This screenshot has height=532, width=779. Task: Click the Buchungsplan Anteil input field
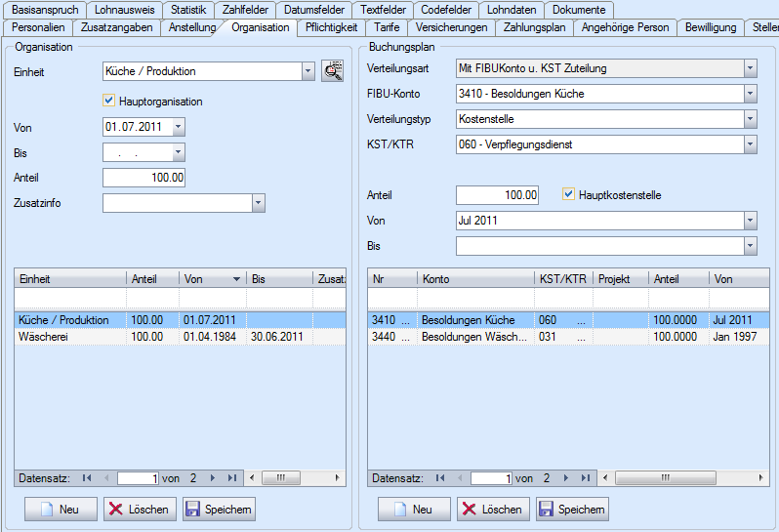point(497,194)
